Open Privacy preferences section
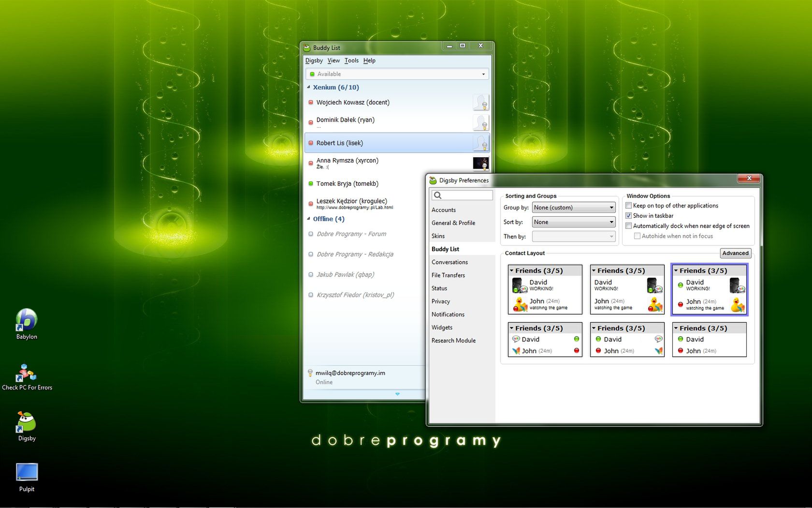 tap(462, 301)
